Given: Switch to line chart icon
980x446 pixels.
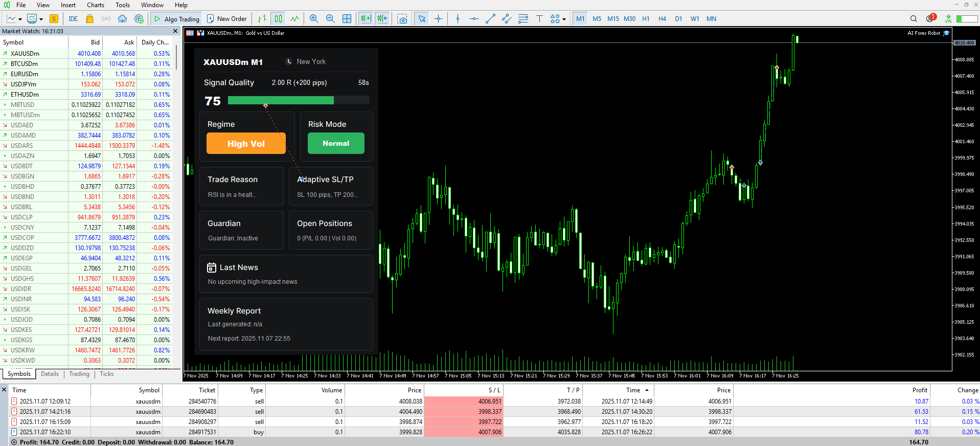Looking at the screenshot, I should [x=295, y=19].
